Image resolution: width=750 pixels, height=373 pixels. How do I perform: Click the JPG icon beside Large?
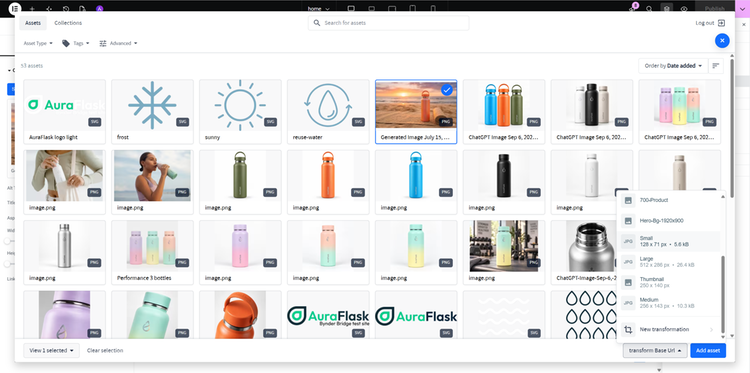629,262
